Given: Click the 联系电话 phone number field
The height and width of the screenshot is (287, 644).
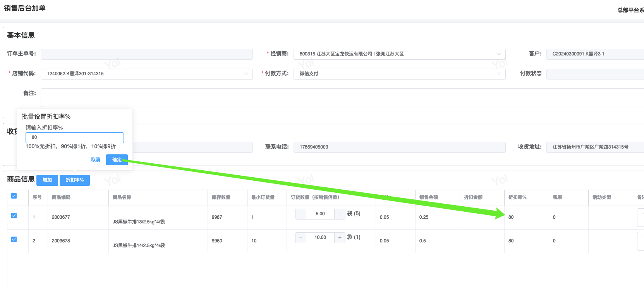Looking at the screenshot, I should click(x=399, y=147).
